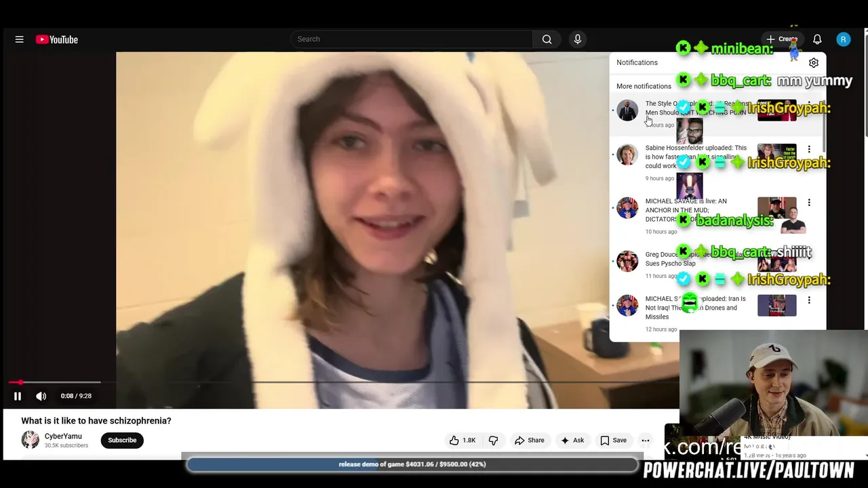The height and width of the screenshot is (488, 868).
Task: Mute the video volume speaker icon
Action: coord(41,396)
